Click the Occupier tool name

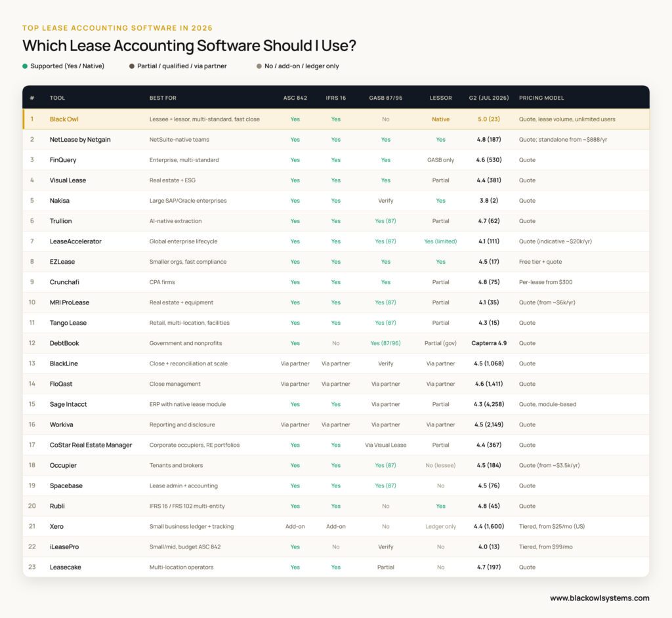coord(63,465)
